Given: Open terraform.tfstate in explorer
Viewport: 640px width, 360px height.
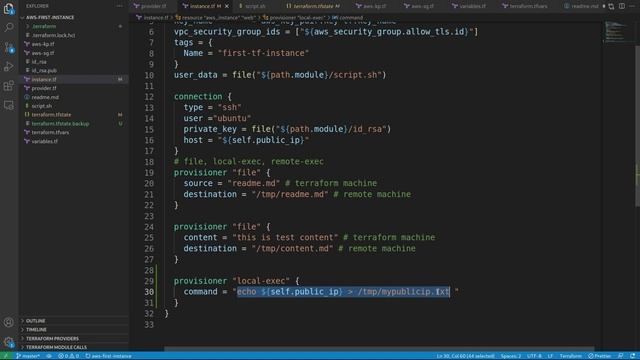Looking at the screenshot, I should click(74, 115).
